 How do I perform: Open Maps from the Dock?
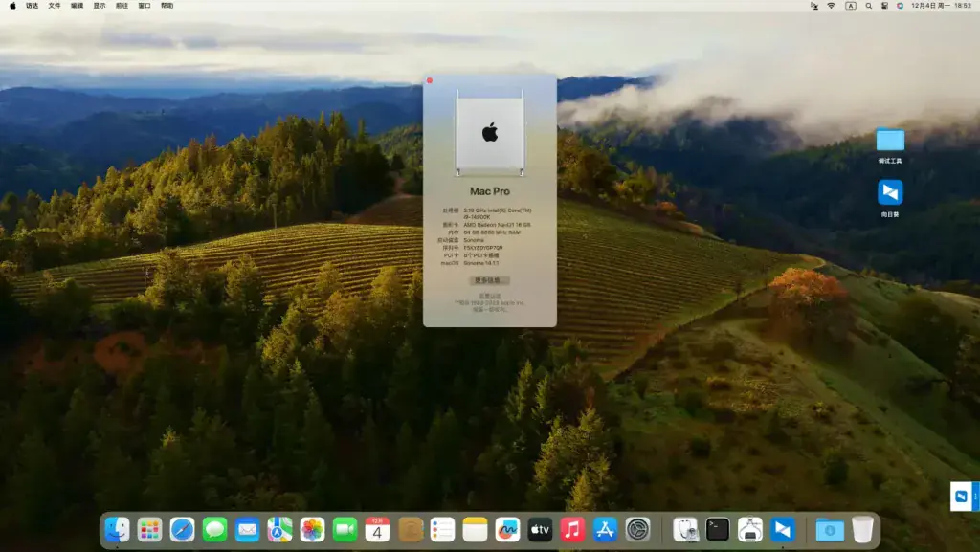pyautogui.click(x=279, y=530)
